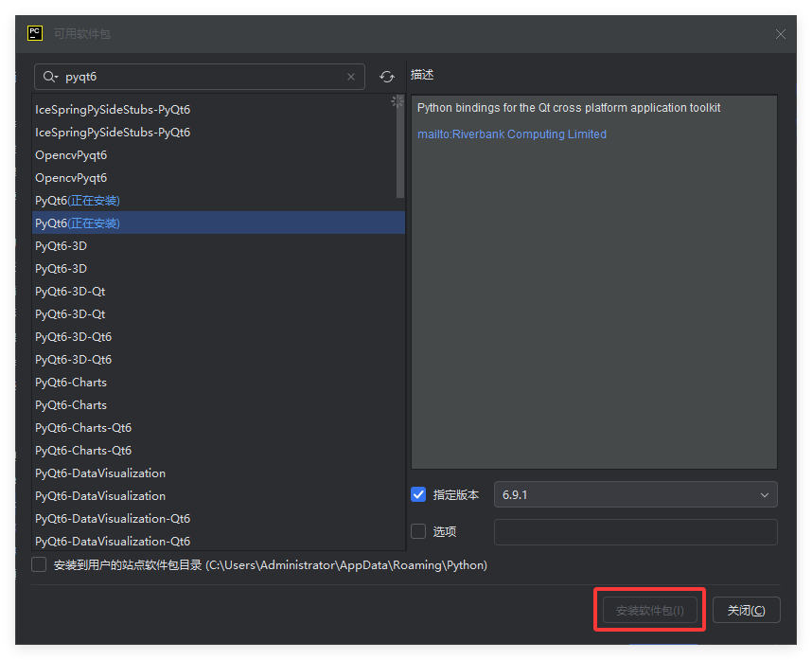Clear the pyqt6 search text

pyautogui.click(x=350, y=77)
